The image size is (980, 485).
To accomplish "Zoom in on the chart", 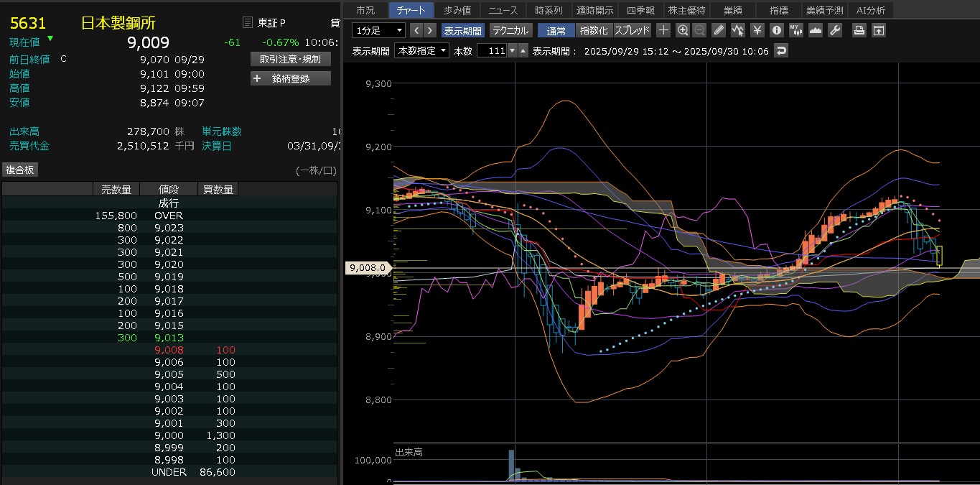I will click(x=683, y=30).
